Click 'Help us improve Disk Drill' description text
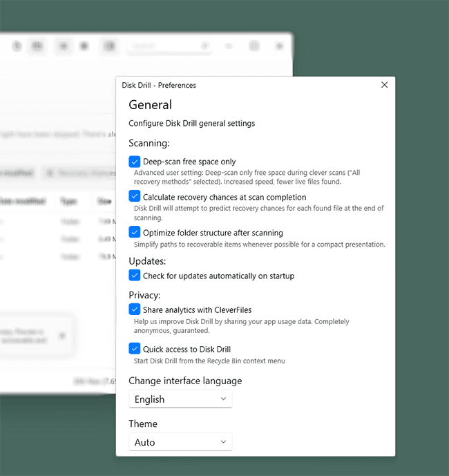Image resolution: width=449 pixels, height=476 pixels. pos(242,325)
